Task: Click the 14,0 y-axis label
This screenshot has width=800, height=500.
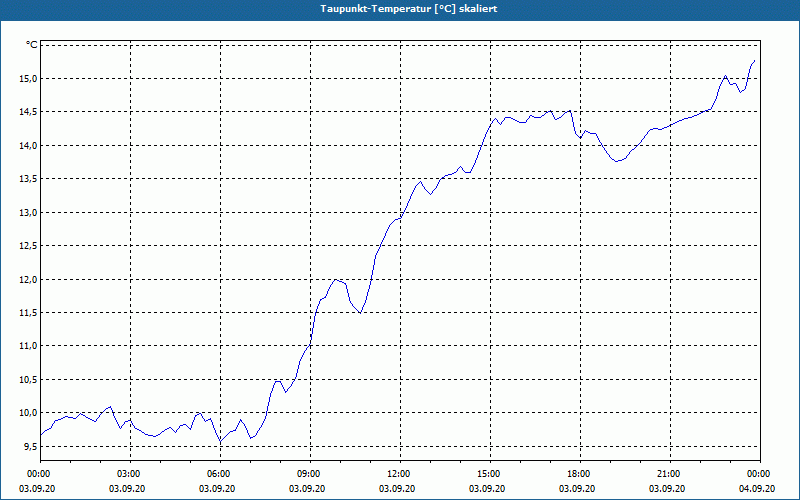Action: click(29, 146)
